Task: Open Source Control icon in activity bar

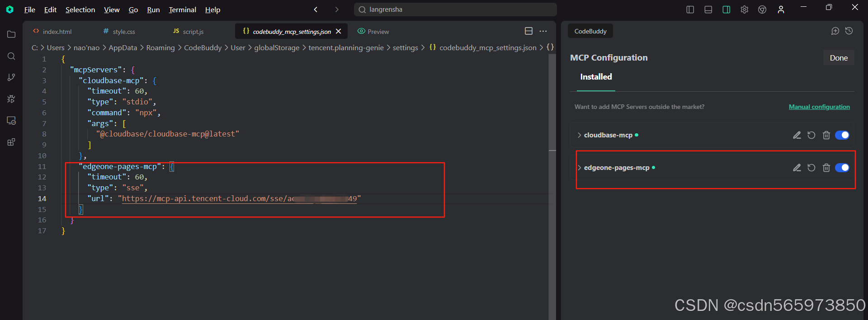Action: pyautogui.click(x=11, y=77)
